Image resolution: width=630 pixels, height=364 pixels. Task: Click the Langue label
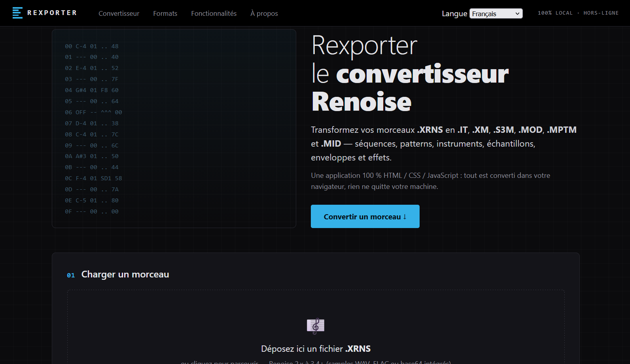tap(454, 13)
